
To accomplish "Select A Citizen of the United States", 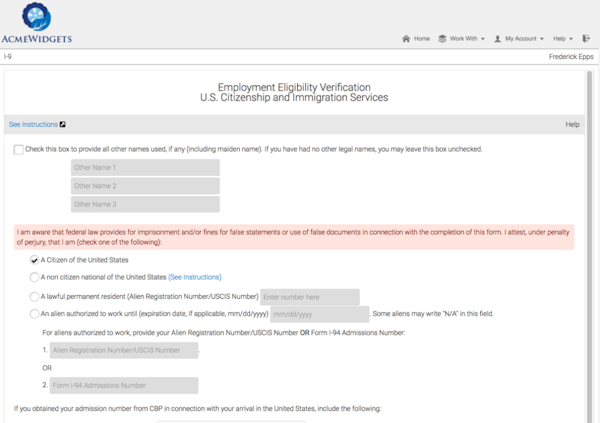I will [35, 260].
